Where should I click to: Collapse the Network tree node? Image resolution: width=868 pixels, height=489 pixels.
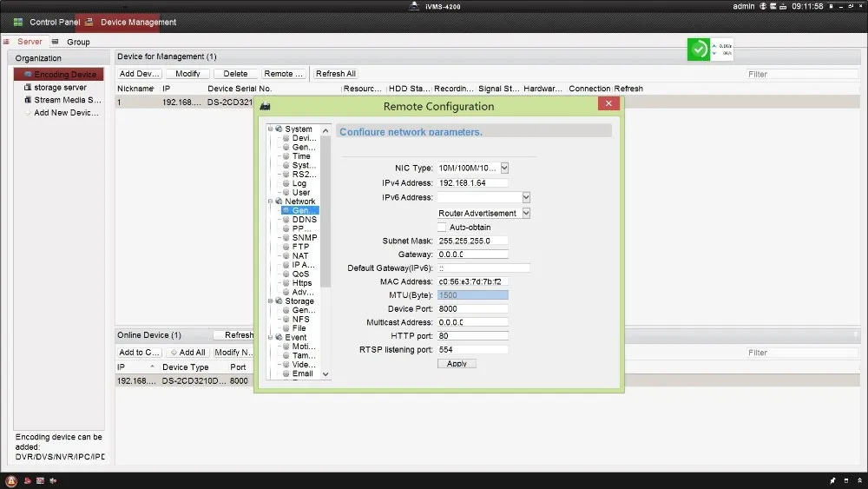pos(270,202)
